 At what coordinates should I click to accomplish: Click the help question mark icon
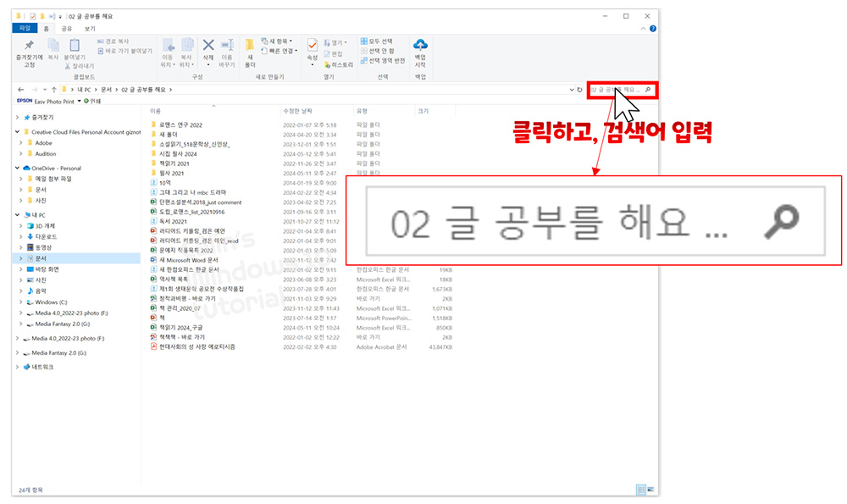click(653, 29)
